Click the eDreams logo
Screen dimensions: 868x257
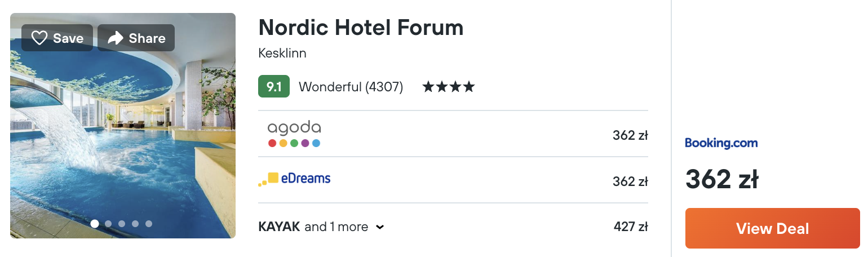[x=294, y=179]
